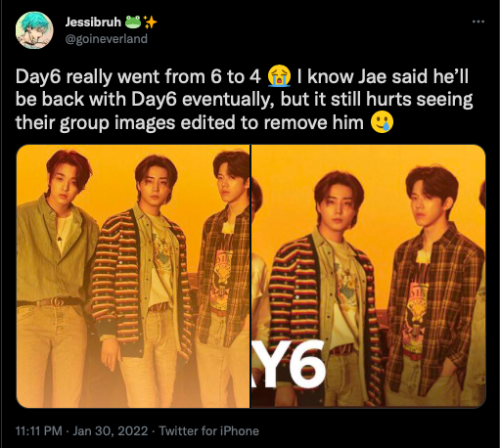This screenshot has height=448, width=500.
Task: Click the 11:11 PM timestamp
Action: 38,430
